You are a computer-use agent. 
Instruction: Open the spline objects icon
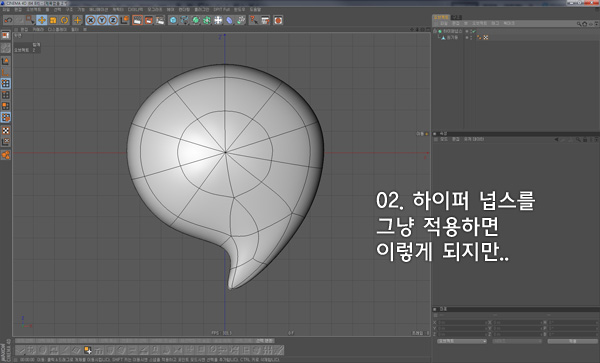tap(184, 20)
